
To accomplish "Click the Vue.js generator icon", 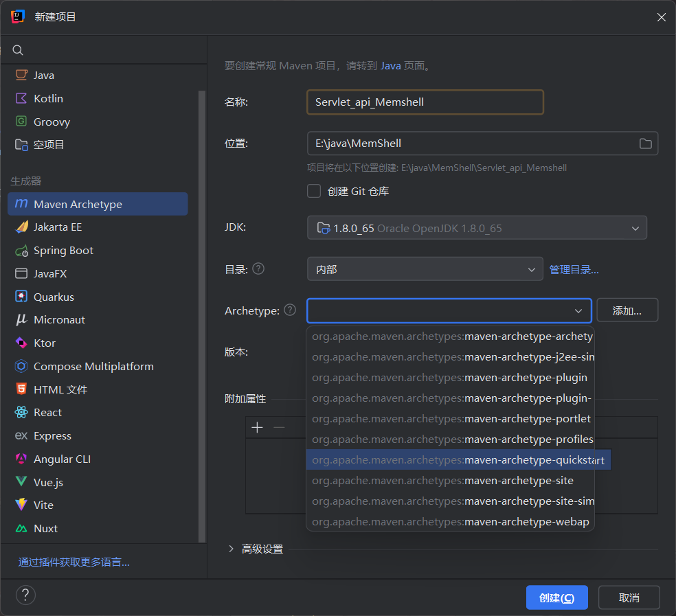I will (21, 482).
